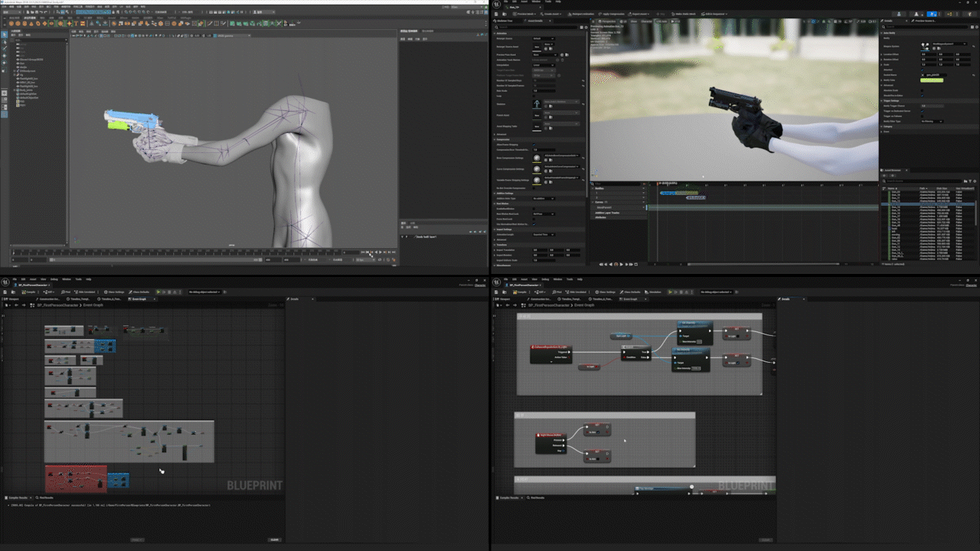Screen dimensions: 980x551
Task: Open Viewport tab in bottom-right Blueprint window
Action: (x=502, y=299)
